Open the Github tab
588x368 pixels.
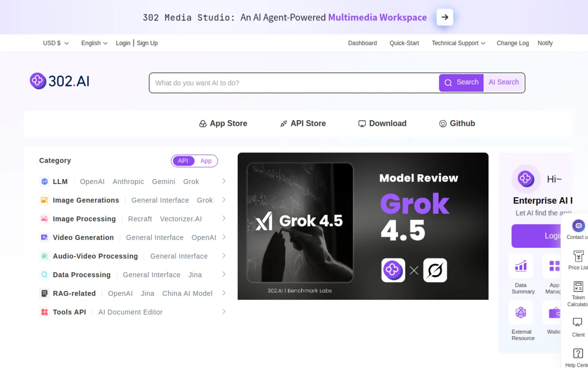tap(457, 123)
